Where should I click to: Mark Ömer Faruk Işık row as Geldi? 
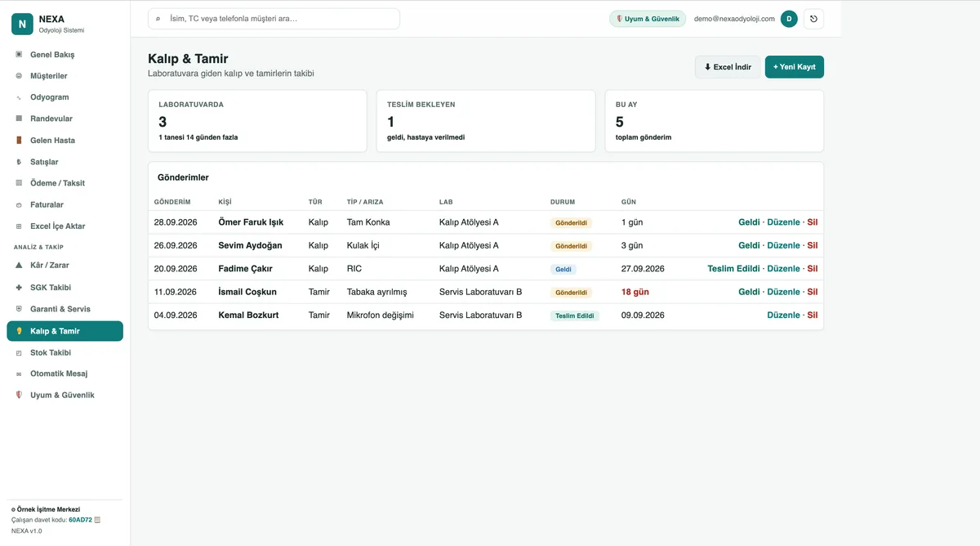tap(749, 222)
